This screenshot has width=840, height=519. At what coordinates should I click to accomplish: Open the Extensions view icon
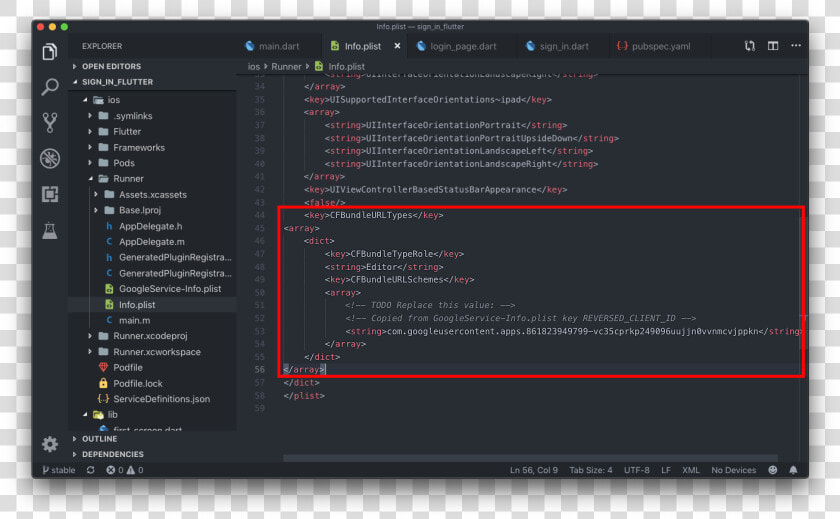click(50, 194)
